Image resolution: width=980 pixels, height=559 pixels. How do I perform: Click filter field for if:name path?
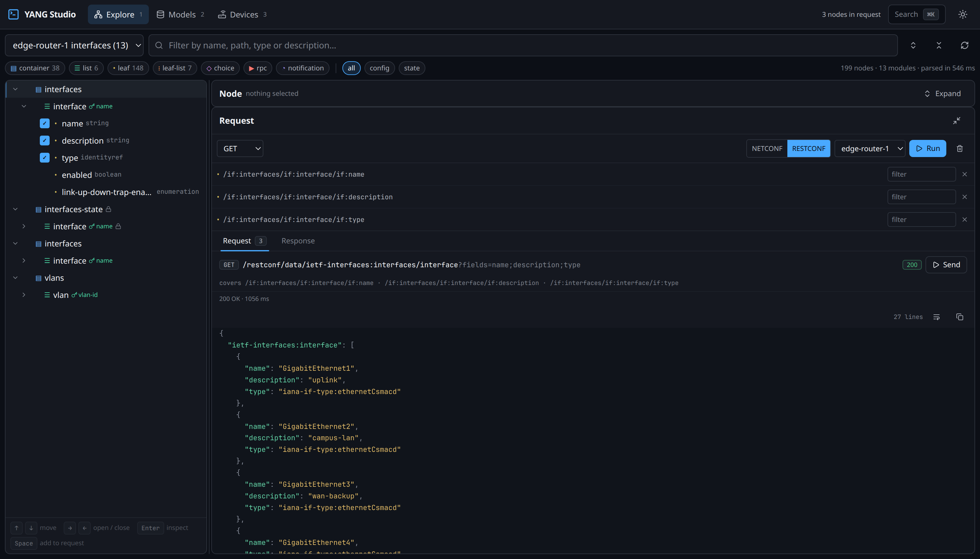(921, 174)
